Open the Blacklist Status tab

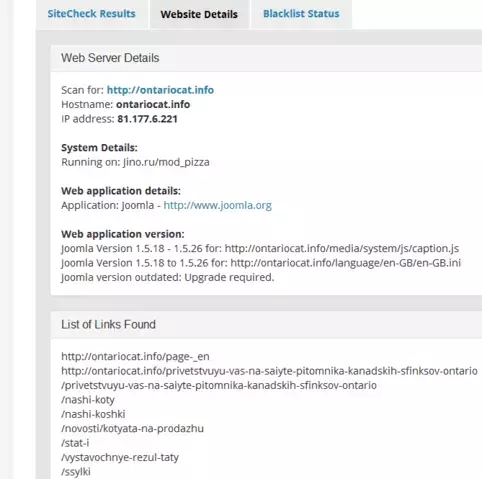301,14
